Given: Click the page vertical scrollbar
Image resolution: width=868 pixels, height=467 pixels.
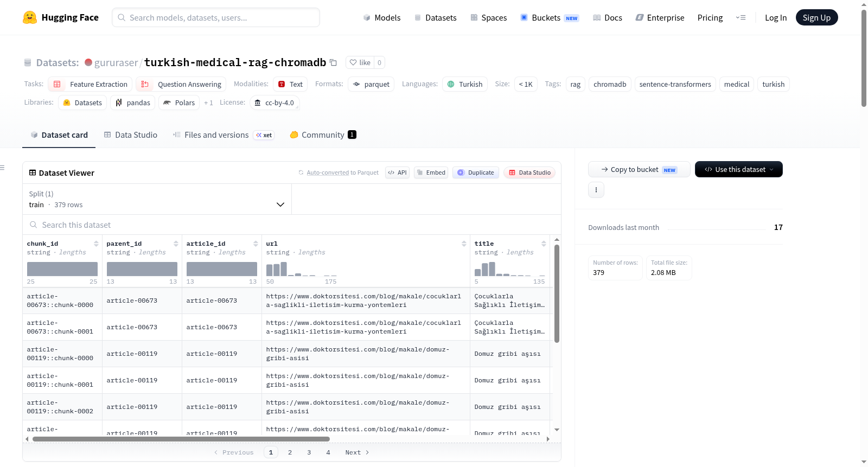Looking at the screenshot, I should pos(864,58).
